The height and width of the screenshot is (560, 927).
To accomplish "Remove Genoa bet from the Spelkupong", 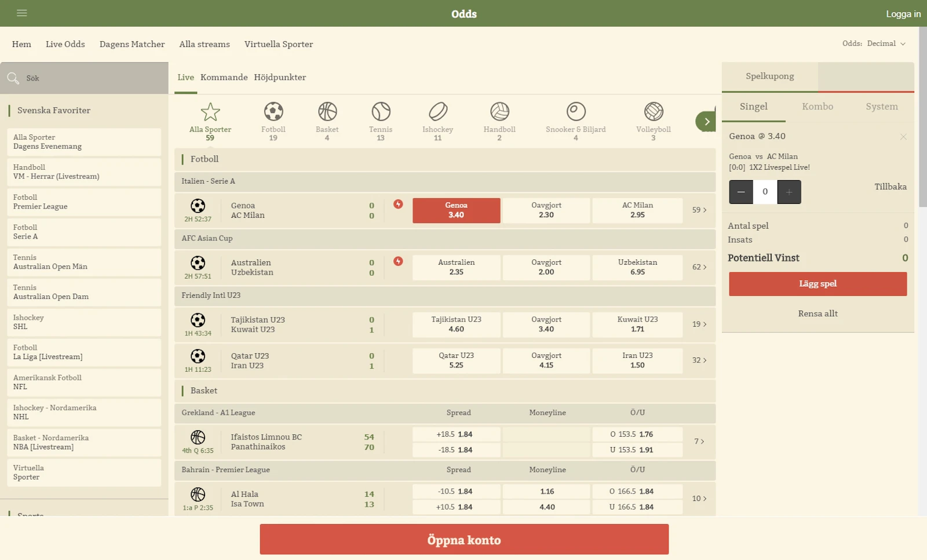I will point(903,137).
